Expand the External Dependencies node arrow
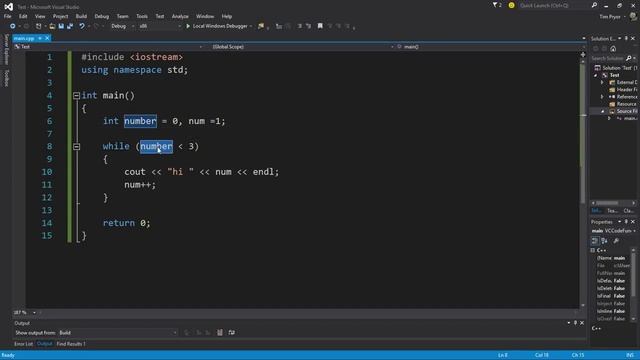The image size is (640, 360). (x=602, y=82)
